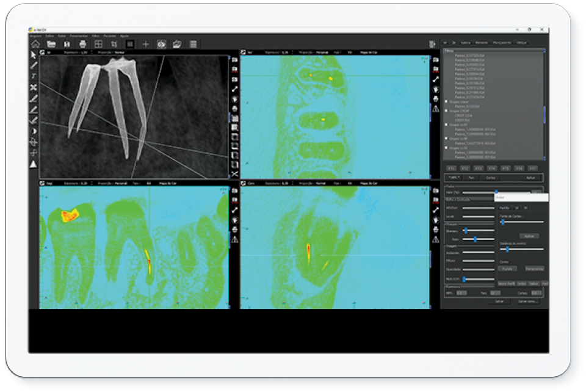Open the Filtro menu in the menu bar

(95, 36)
